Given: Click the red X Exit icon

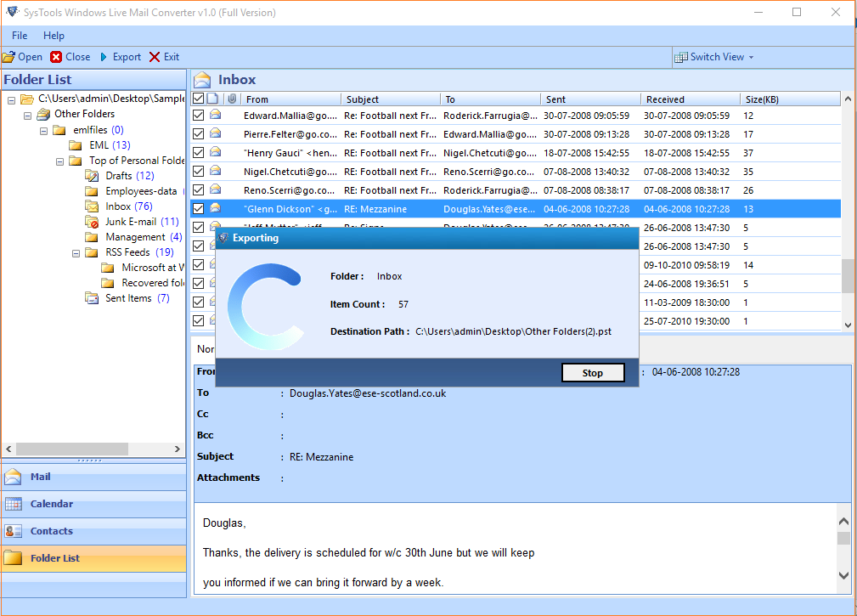Looking at the screenshot, I should pyautogui.click(x=155, y=57).
